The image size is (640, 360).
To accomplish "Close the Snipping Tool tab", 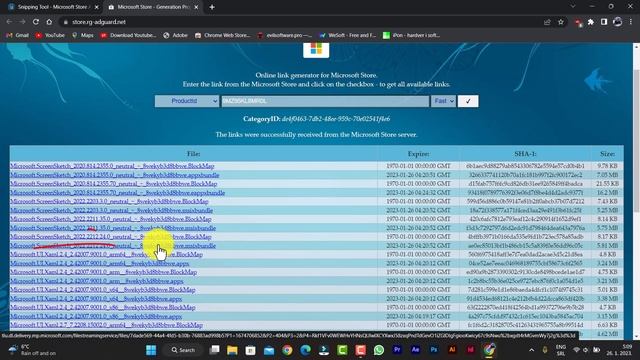I will 96,7.
